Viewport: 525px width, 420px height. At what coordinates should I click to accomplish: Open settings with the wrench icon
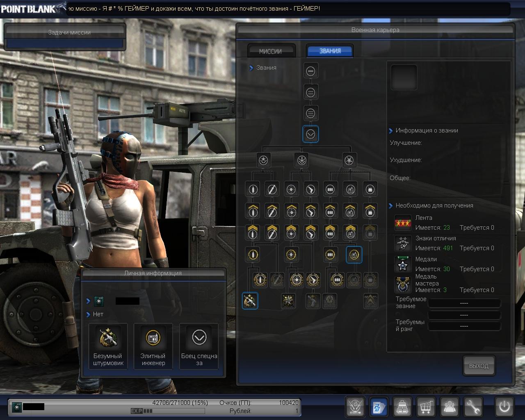pyautogui.click(x=473, y=407)
